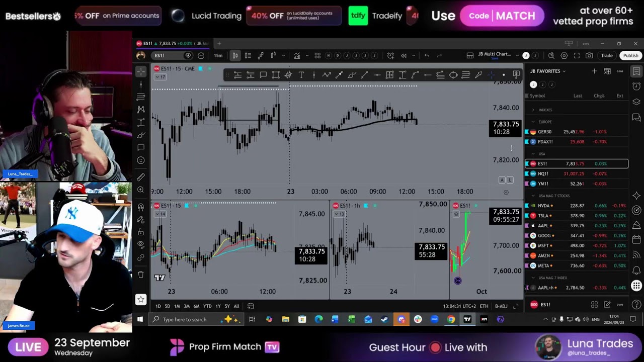Select the patterns drawing tool in left sidebar
Viewport: 644px width, 362px height.
(x=141, y=109)
